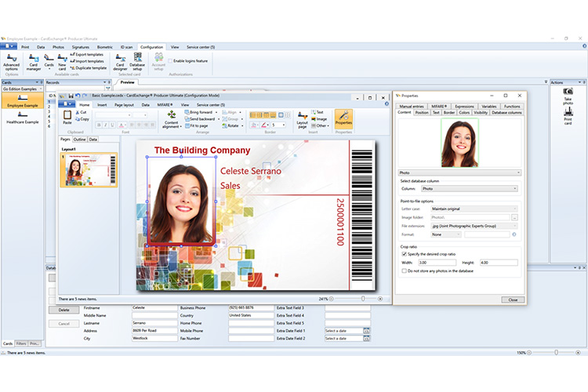Screen dimensions: 588x392
Task: Open the Database columns tab
Action: click(x=506, y=112)
